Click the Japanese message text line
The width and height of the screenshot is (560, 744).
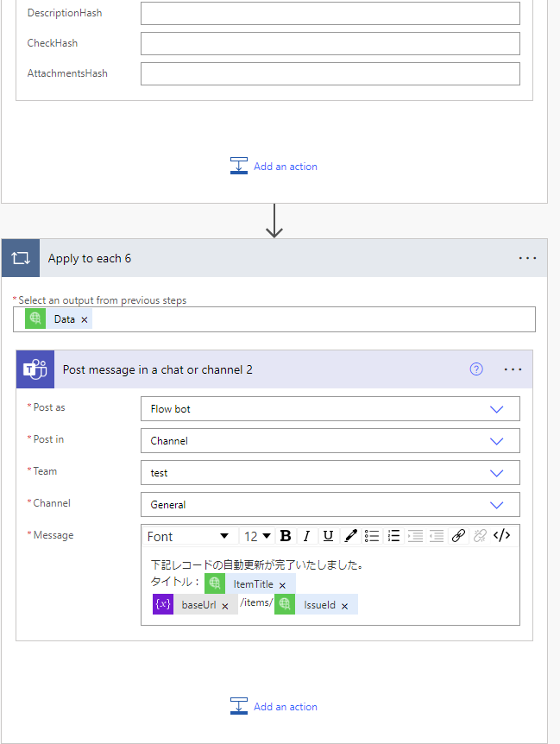pos(256,564)
